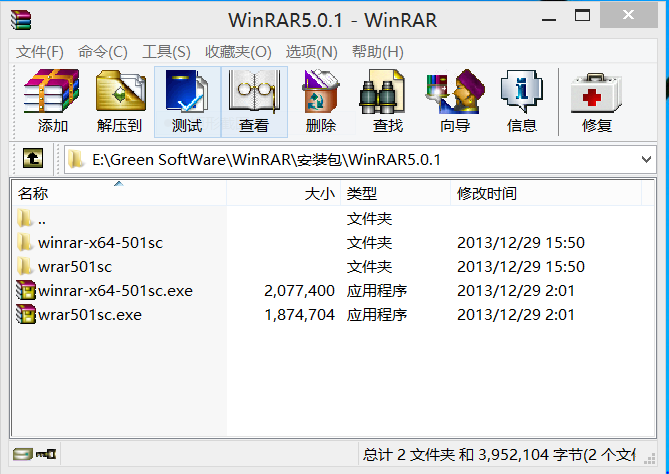
Task: Click 2013/12/29 2:01 of wrar501sc.exe
Action: pyautogui.click(x=516, y=315)
